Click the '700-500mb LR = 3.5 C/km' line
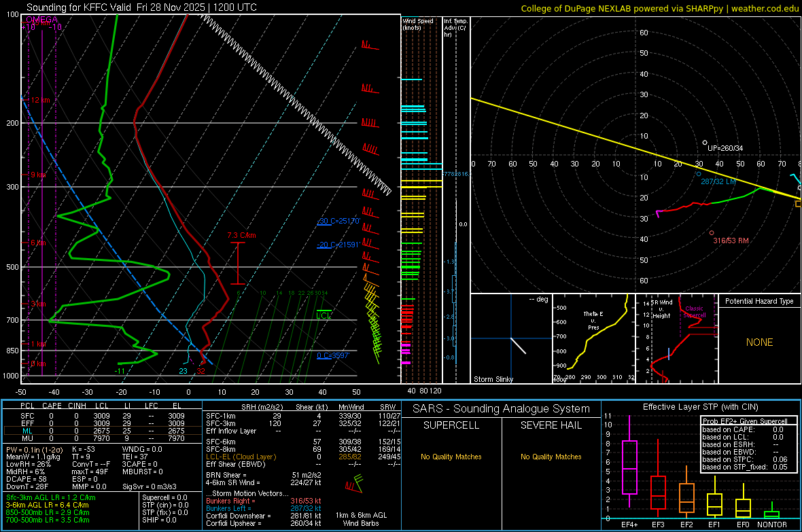 48,520
